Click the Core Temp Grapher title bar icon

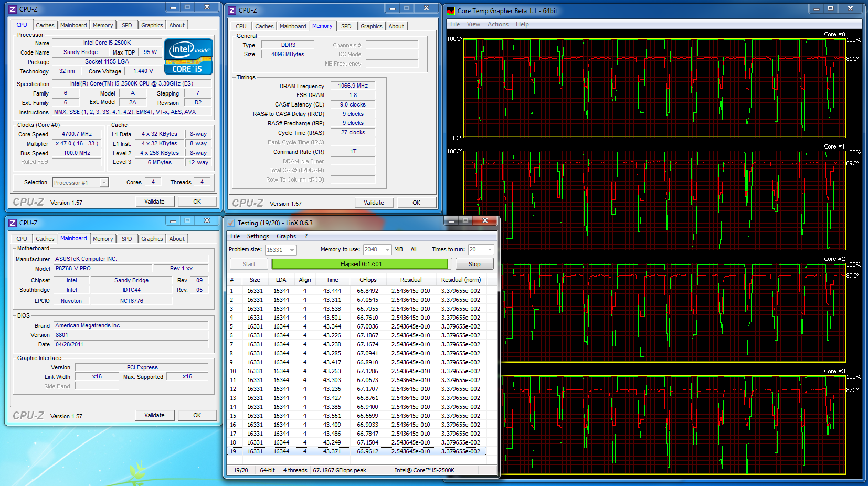click(451, 10)
